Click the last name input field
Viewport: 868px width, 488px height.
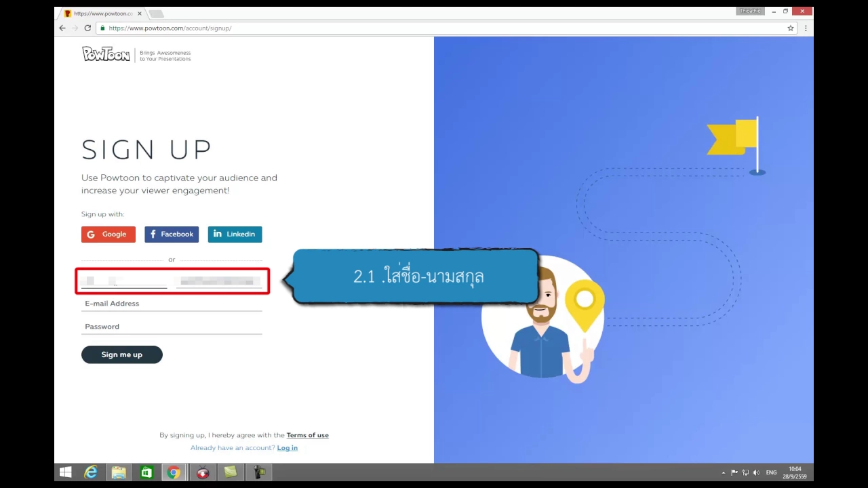click(219, 281)
